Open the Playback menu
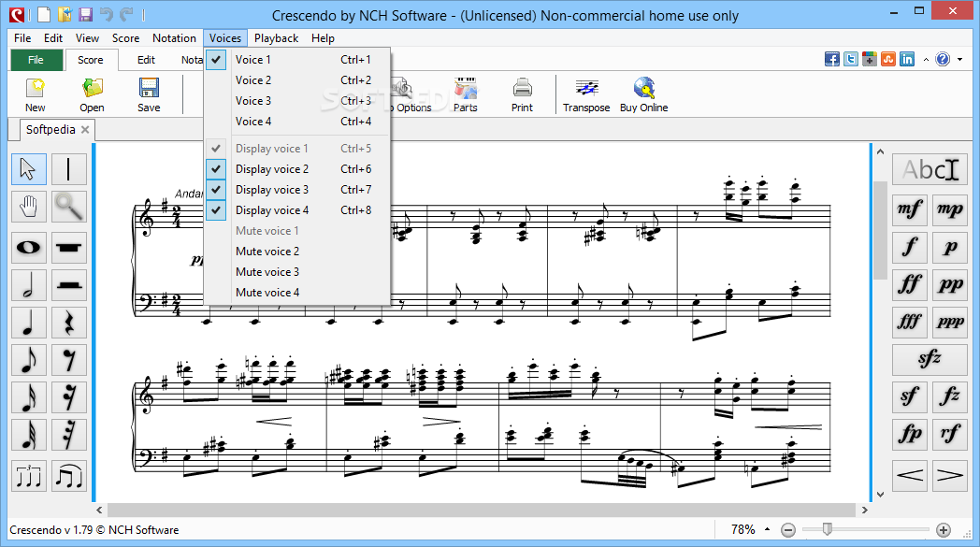 (x=276, y=38)
